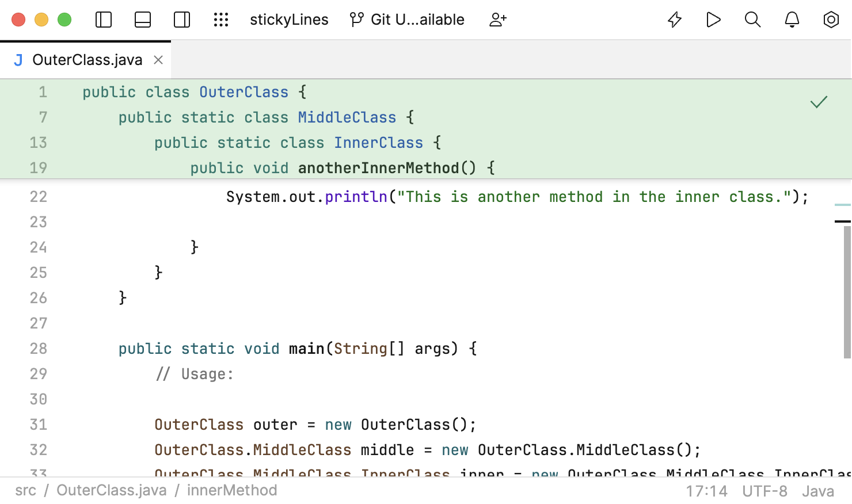Open notifications via the bell icon
The width and height of the screenshot is (852, 504).
[x=792, y=20]
